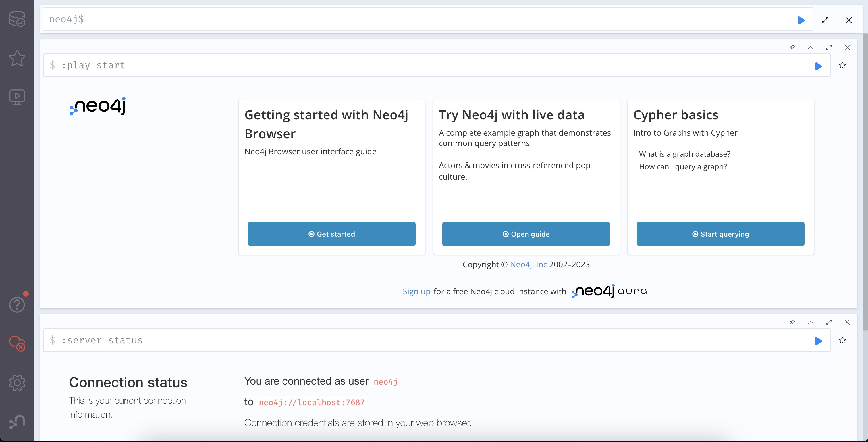The height and width of the screenshot is (442, 868).
Task: Follow the Sign up link
Action: point(416,291)
